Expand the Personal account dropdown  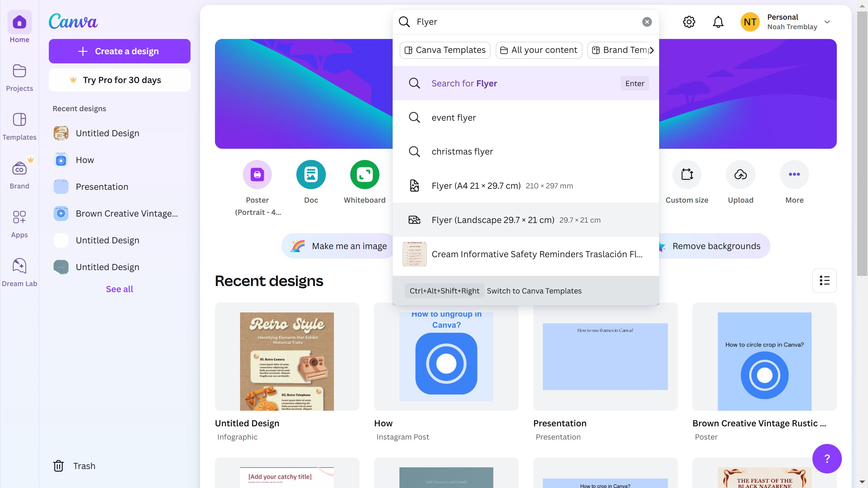(827, 22)
